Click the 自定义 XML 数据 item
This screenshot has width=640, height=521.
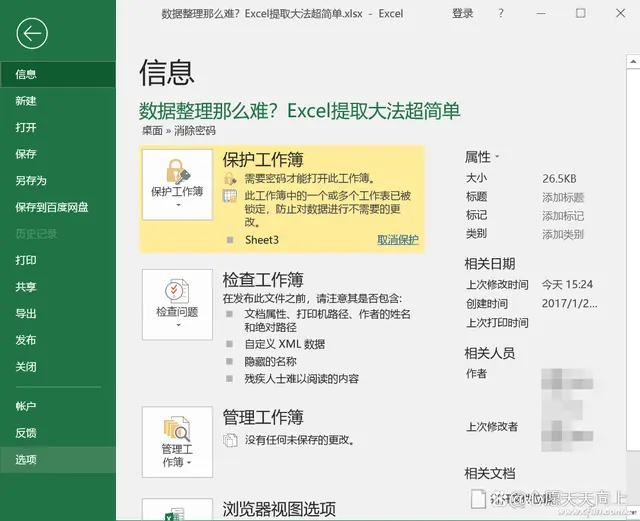[284, 344]
